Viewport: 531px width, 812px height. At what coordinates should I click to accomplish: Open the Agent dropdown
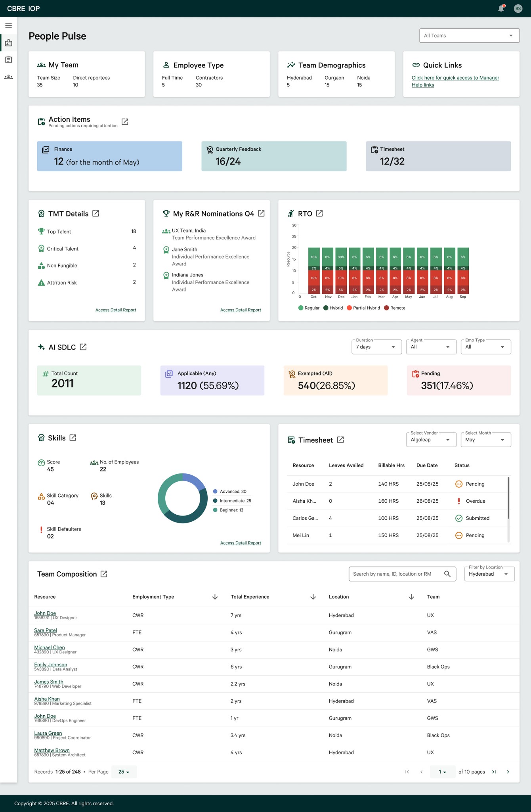(x=431, y=347)
